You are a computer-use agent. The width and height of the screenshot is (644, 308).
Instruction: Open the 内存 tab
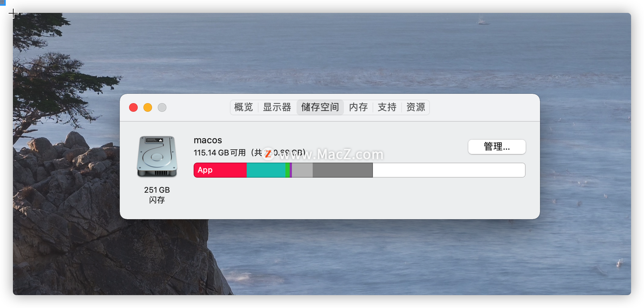pos(359,107)
